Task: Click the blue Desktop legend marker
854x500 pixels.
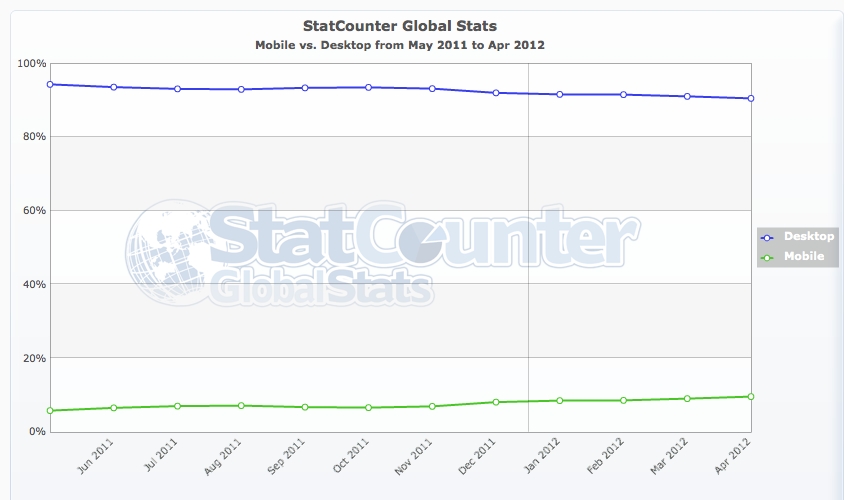Action: coord(768,238)
